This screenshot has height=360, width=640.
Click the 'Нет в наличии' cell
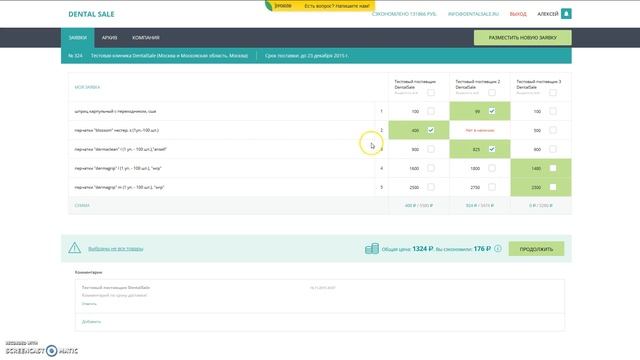480,130
